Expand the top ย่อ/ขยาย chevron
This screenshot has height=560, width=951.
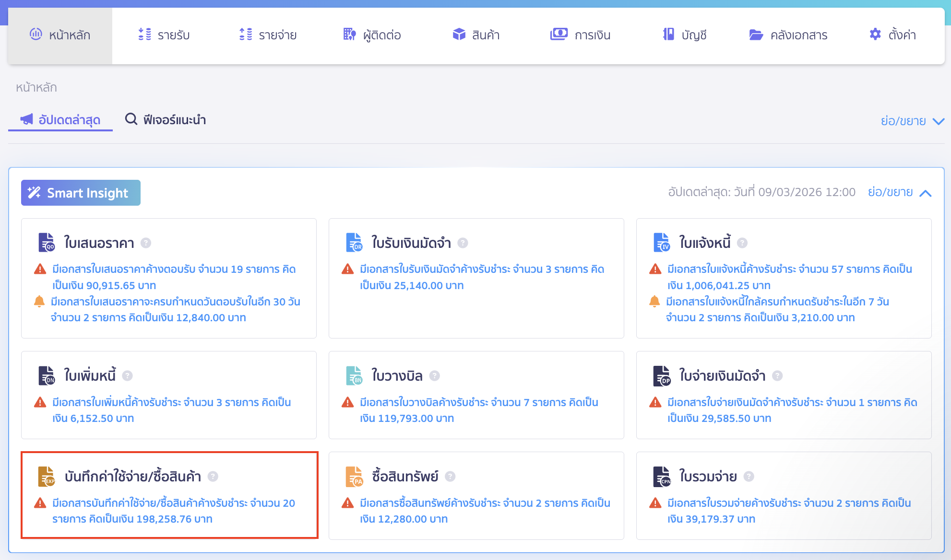[938, 121]
